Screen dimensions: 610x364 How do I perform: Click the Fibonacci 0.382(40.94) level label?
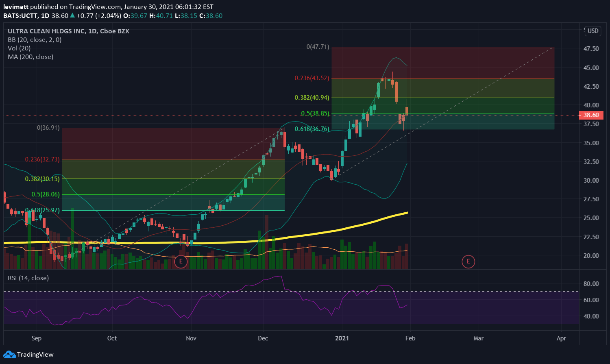tap(312, 98)
